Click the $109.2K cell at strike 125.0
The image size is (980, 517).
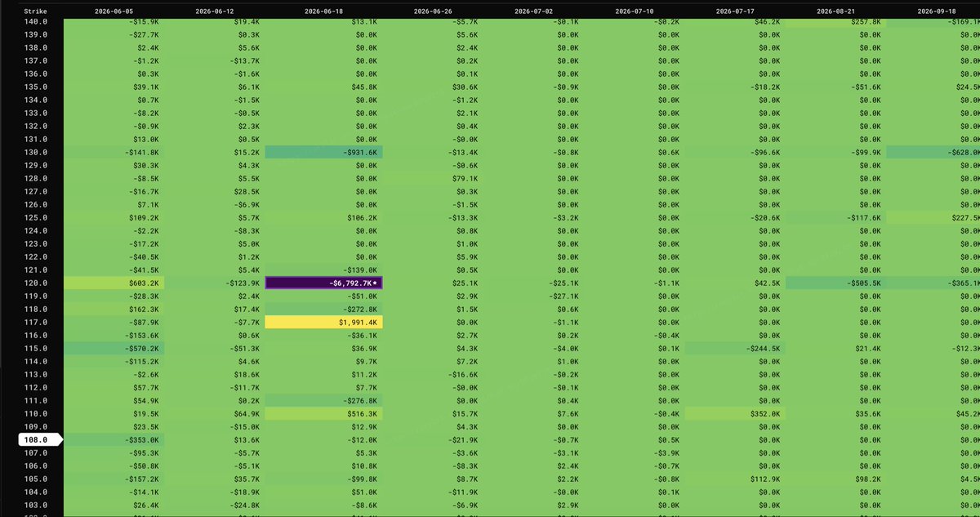click(x=114, y=217)
